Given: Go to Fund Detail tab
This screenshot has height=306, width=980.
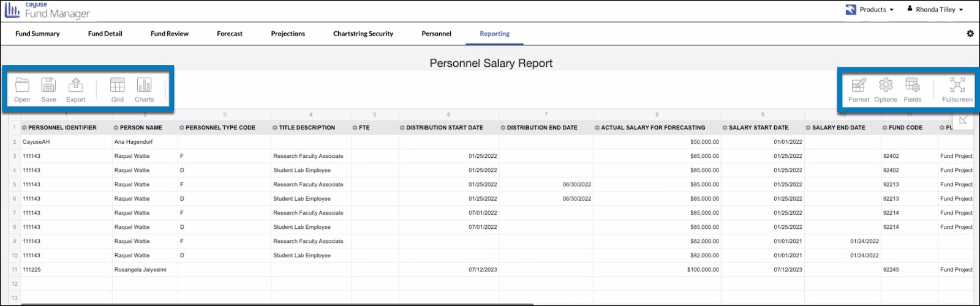Looking at the screenshot, I should [x=105, y=34].
